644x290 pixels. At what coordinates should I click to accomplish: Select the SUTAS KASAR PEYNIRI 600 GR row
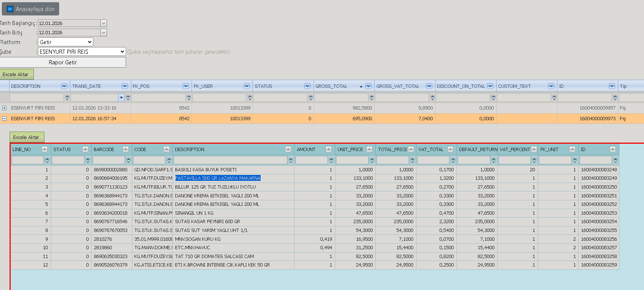(x=315, y=222)
